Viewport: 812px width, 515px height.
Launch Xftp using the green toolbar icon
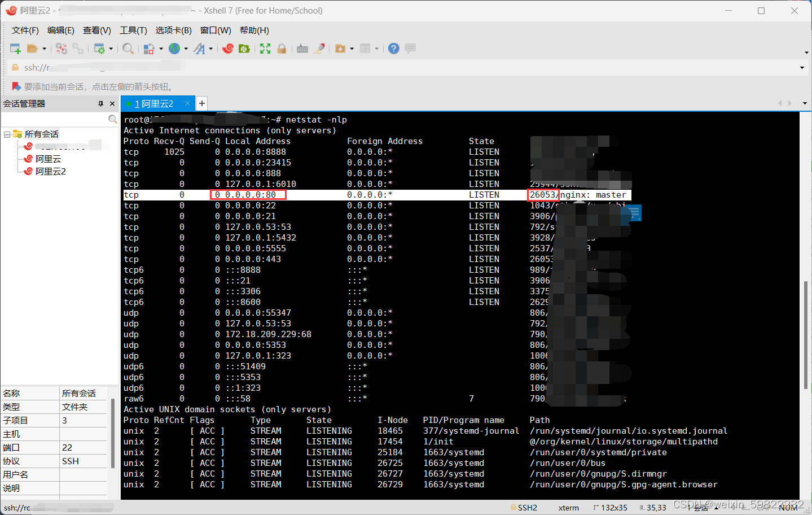point(244,49)
